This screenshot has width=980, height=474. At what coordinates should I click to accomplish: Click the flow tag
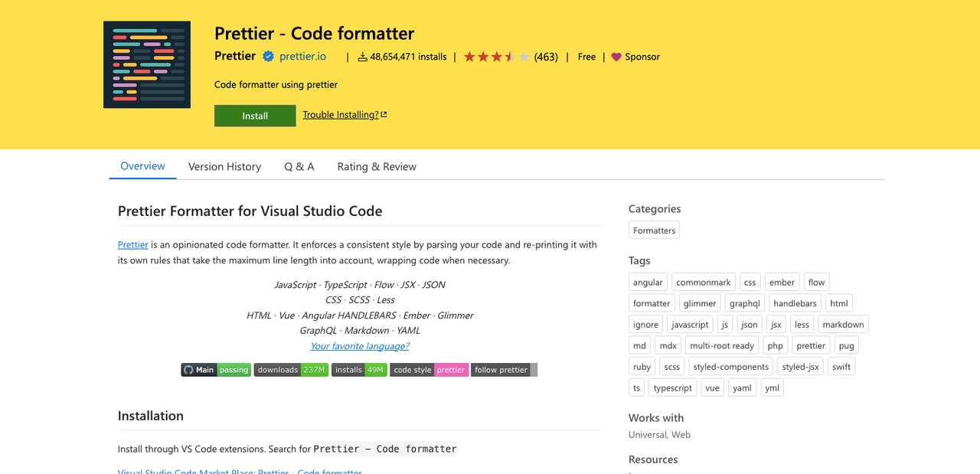(x=817, y=282)
